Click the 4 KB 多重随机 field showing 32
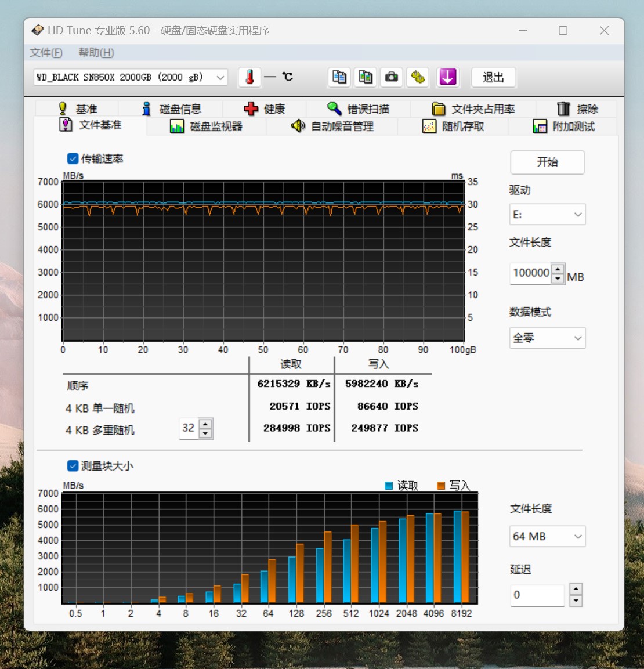 [x=189, y=428]
